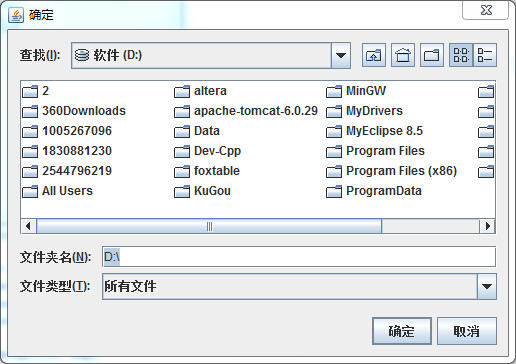
Task: Select the altera folder
Action: click(x=200, y=91)
